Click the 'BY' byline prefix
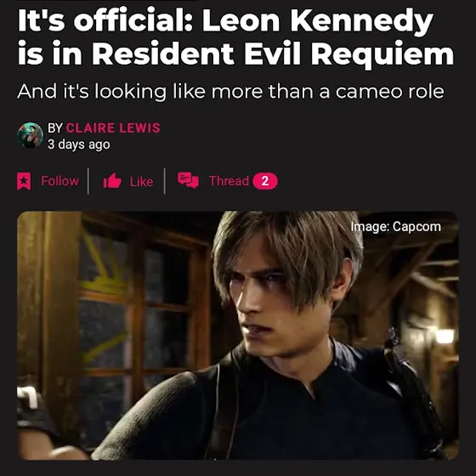 (x=55, y=127)
